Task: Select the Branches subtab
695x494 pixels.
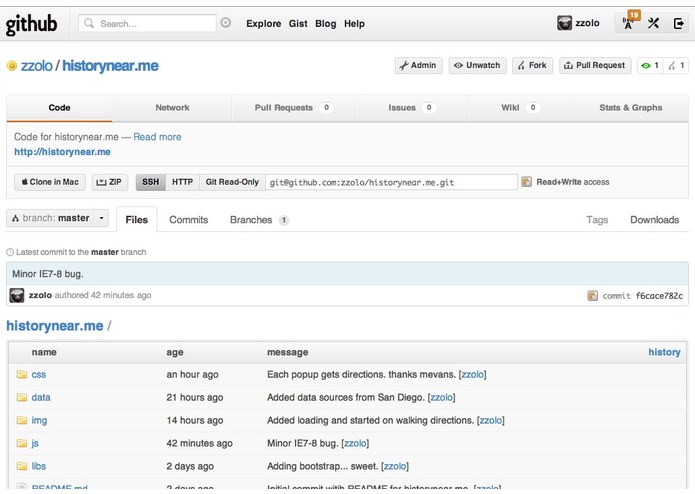Action: pyautogui.click(x=259, y=220)
